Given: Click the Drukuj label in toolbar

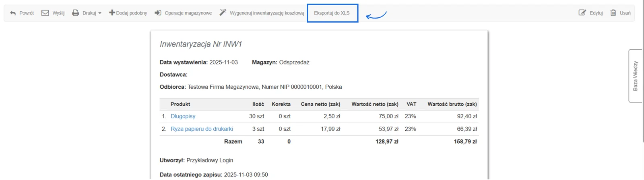Looking at the screenshot, I should [89, 13].
